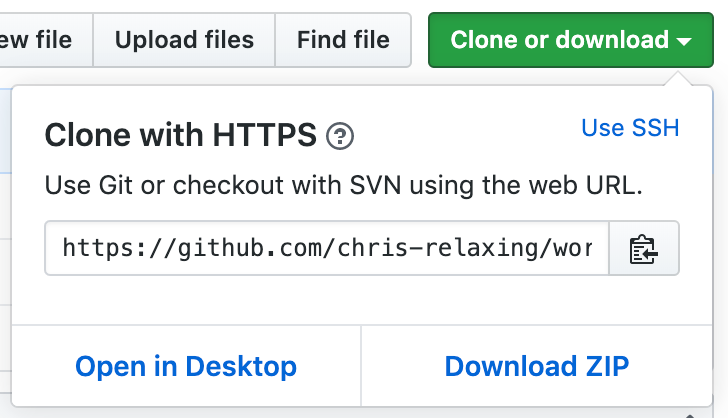Screen dimensions: 728x418
Task: Select the Find file button
Action: coord(343,40)
